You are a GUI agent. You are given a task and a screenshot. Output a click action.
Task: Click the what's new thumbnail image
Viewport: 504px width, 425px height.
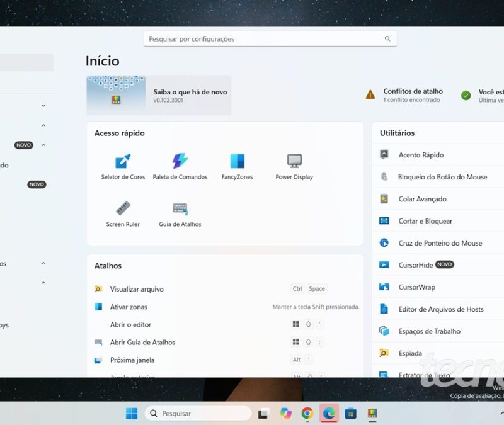(116, 95)
